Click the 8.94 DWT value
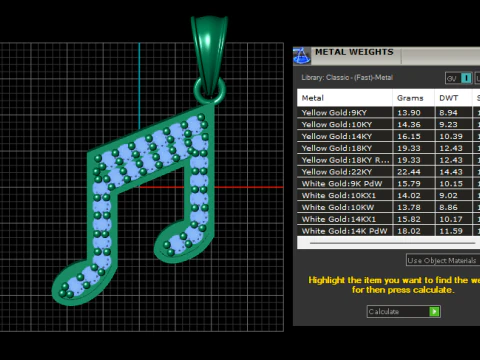This screenshot has height=360, width=480. 448,113
